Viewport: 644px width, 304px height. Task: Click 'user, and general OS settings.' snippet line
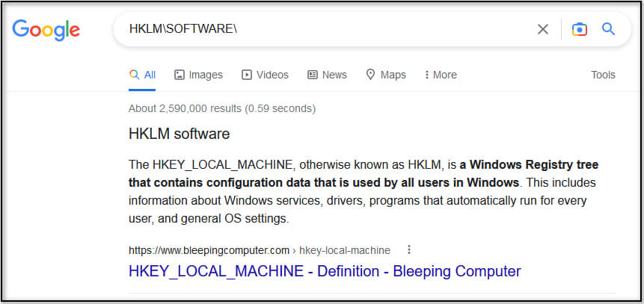coord(209,219)
